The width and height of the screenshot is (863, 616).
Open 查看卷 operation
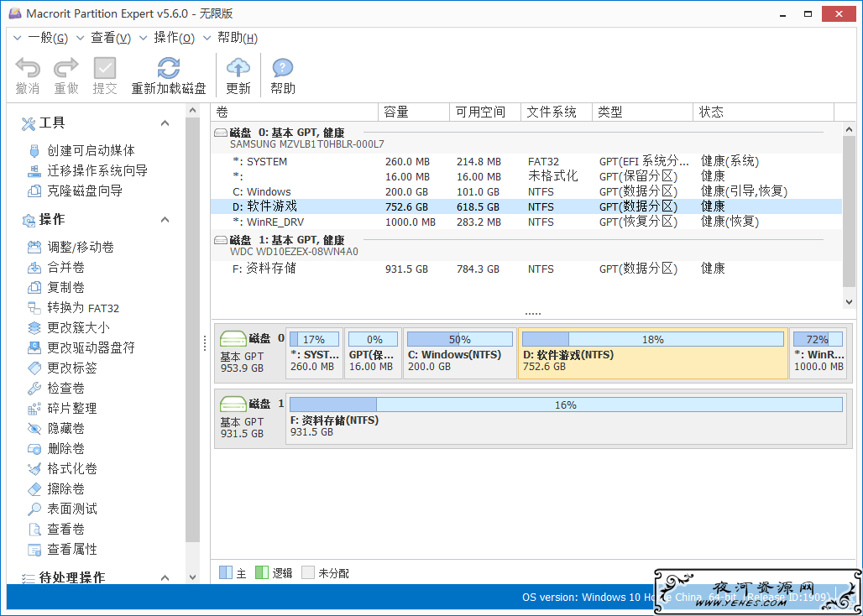(55, 529)
